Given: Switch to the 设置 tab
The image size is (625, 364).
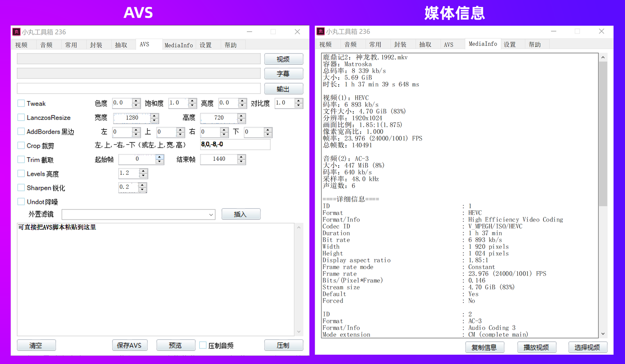Looking at the screenshot, I should point(206,44).
